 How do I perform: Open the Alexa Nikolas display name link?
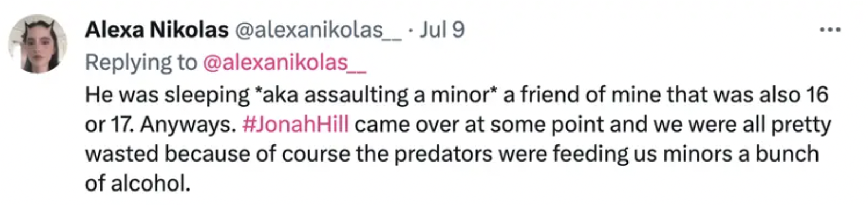pyautogui.click(x=157, y=30)
